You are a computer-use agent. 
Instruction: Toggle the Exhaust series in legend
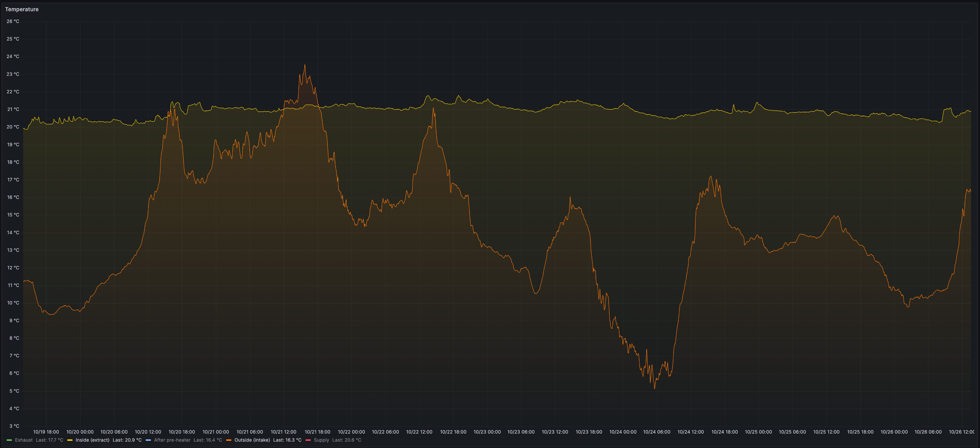click(24, 440)
